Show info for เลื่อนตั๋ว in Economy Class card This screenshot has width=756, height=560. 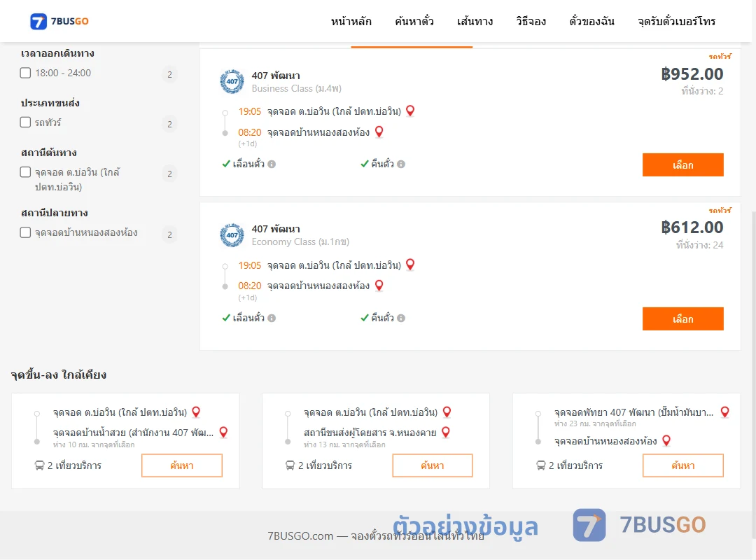pos(272,318)
